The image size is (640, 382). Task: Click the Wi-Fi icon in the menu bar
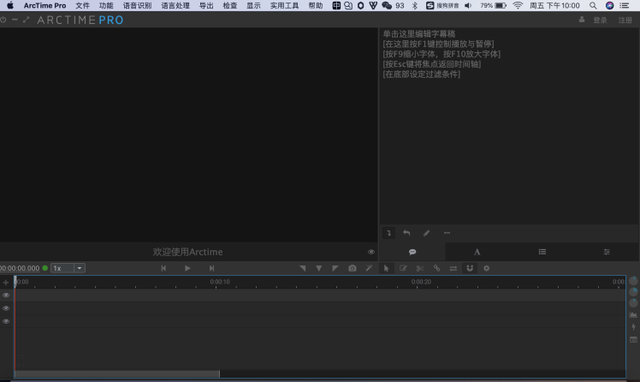point(518,5)
